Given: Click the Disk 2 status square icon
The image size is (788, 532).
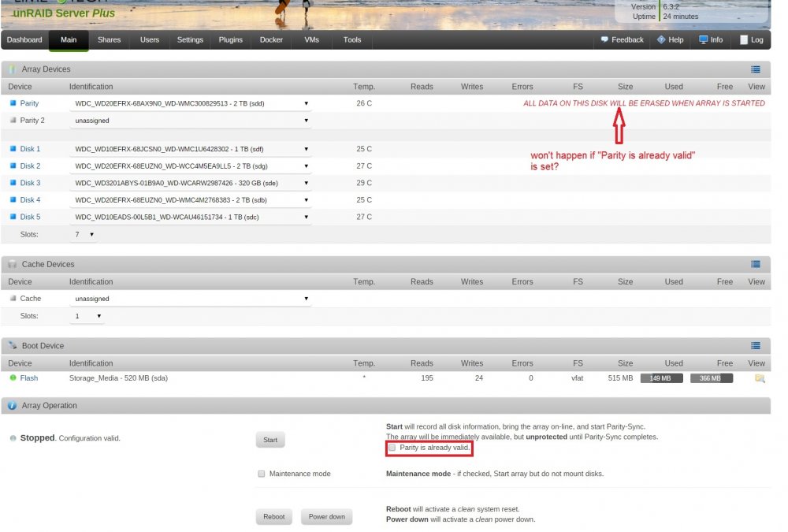Looking at the screenshot, I should 13,166.
